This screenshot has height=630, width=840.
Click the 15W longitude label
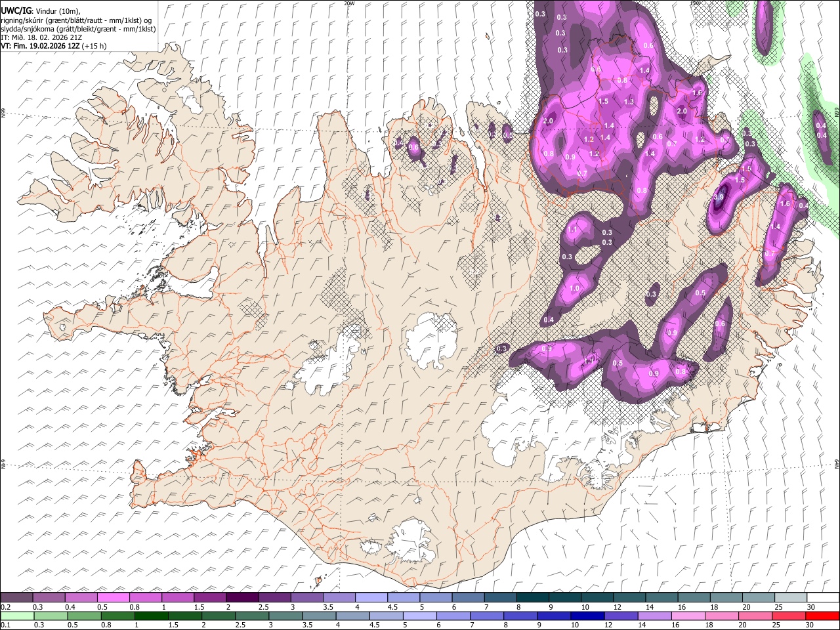(695, 3)
